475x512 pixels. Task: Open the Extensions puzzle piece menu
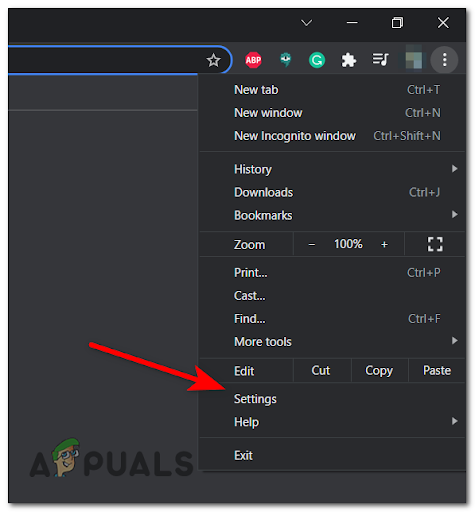point(349,60)
